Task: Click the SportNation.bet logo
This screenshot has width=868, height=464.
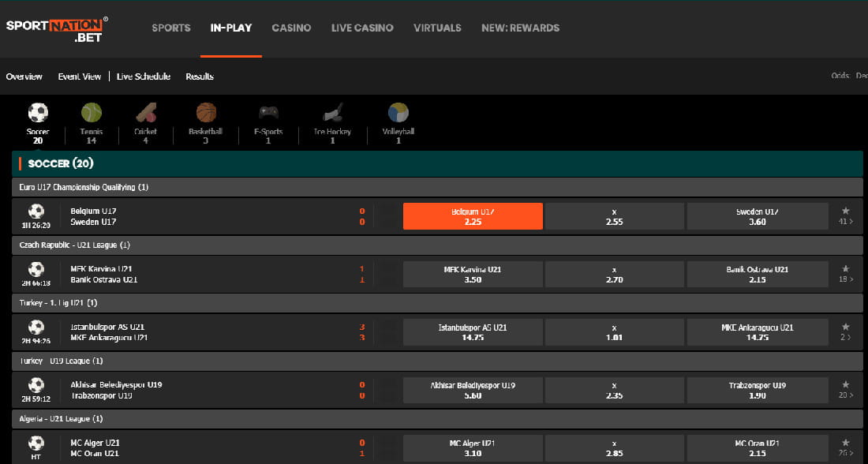Action: 57,29
